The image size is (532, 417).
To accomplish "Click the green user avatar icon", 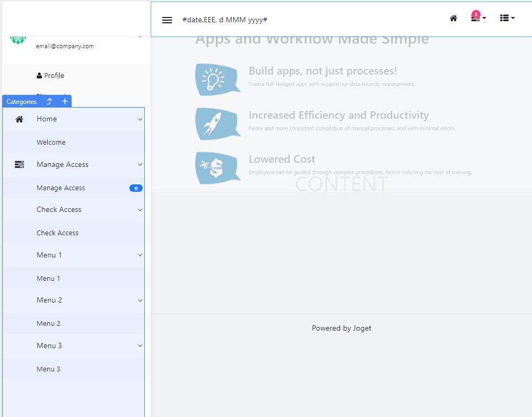I will 18,40.
